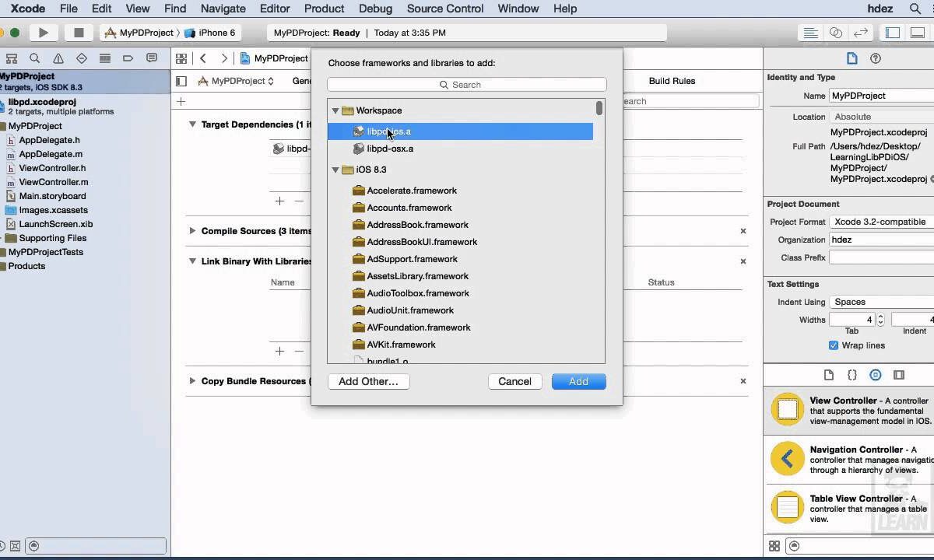The height and width of the screenshot is (560, 934).
Task: Switch to the Build Rules tab
Action: [x=672, y=81]
